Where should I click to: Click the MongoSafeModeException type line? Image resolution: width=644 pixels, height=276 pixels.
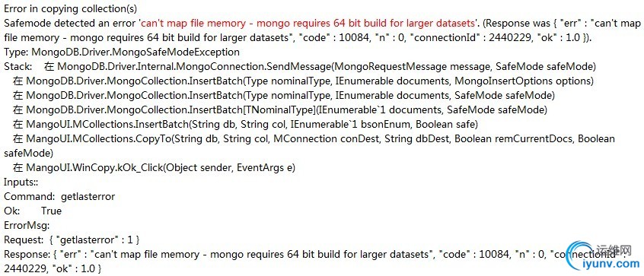click(122, 52)
